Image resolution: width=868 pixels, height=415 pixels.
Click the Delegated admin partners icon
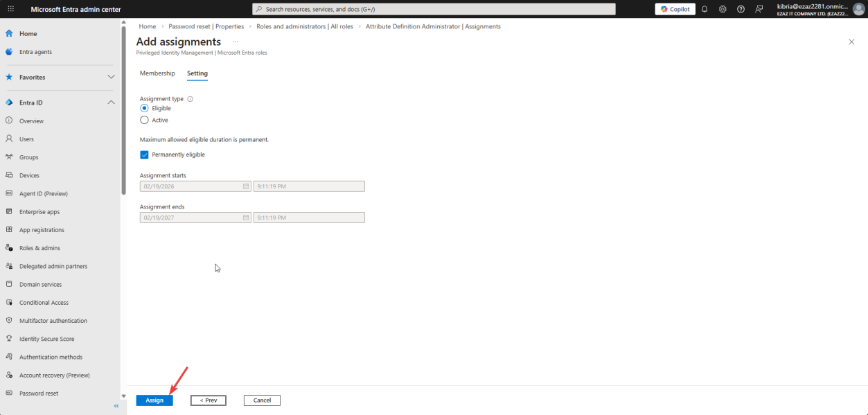[x=9, y=266]
